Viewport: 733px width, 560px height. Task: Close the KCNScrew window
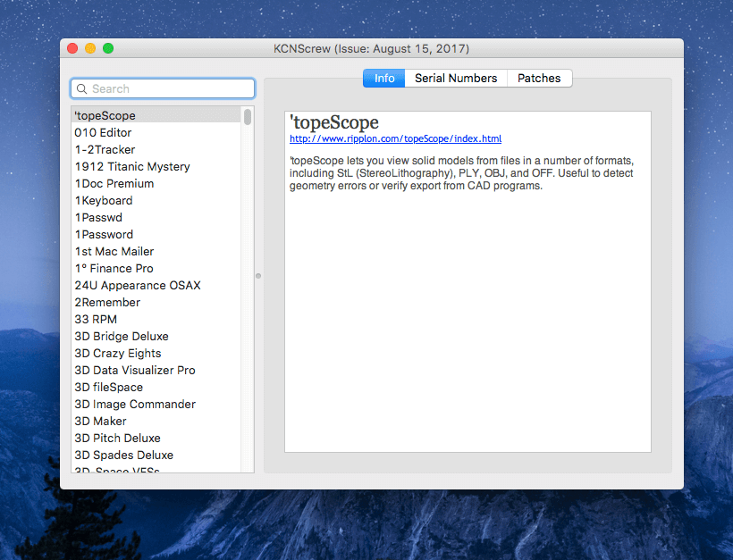click(x=72, y=48)
